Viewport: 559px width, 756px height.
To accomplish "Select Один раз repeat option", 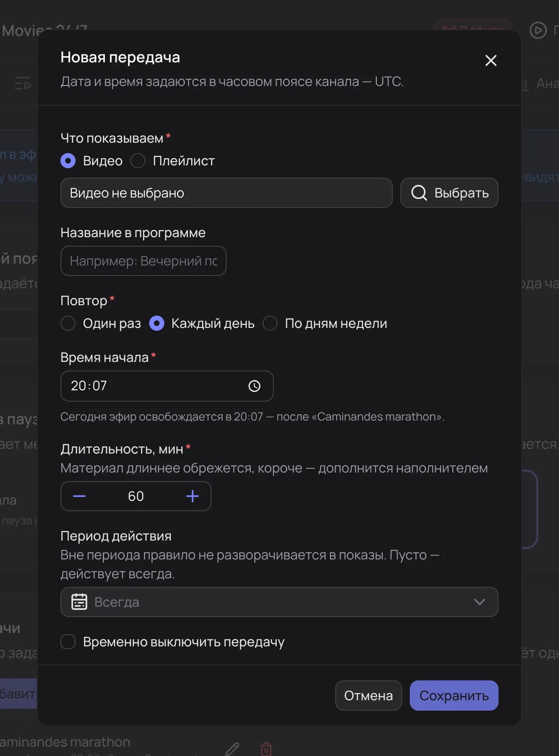I will pos(68,324).
